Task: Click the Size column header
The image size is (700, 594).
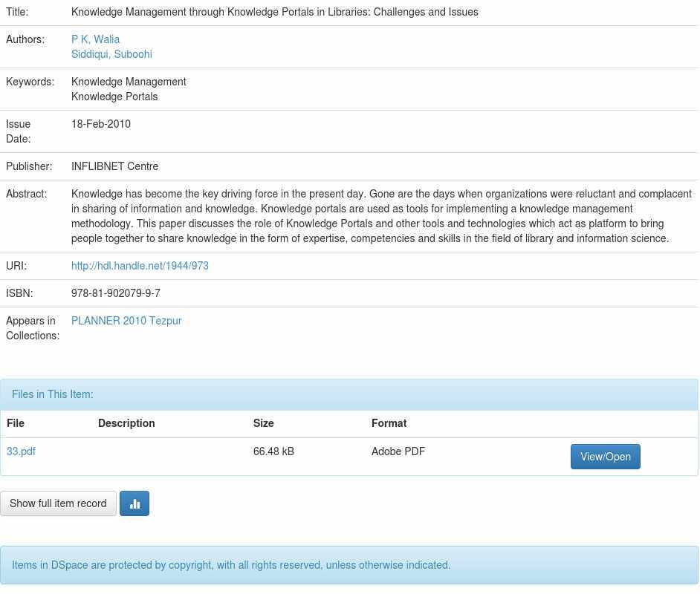Action: coord(263,423)
